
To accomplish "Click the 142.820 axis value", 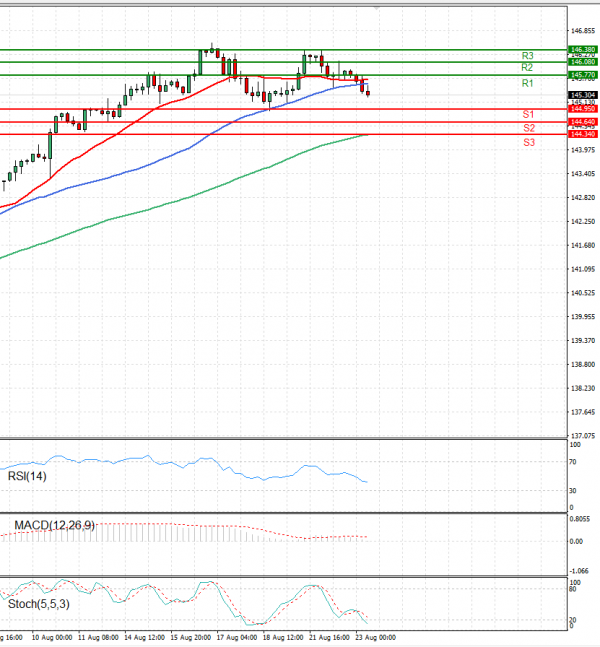I will 583,198.
